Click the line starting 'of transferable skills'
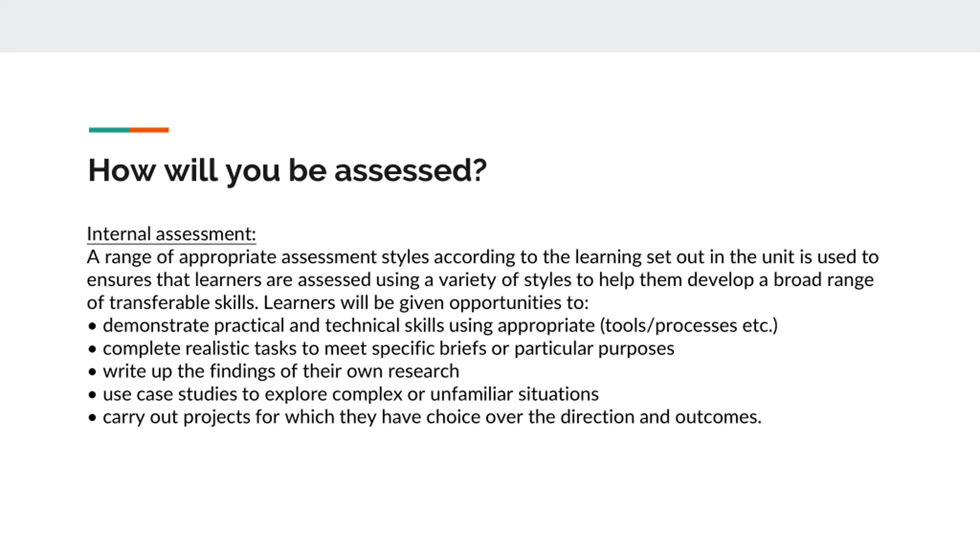Viewport: 980px width, 551px height. pyautogui.click(x=338, y=303)
